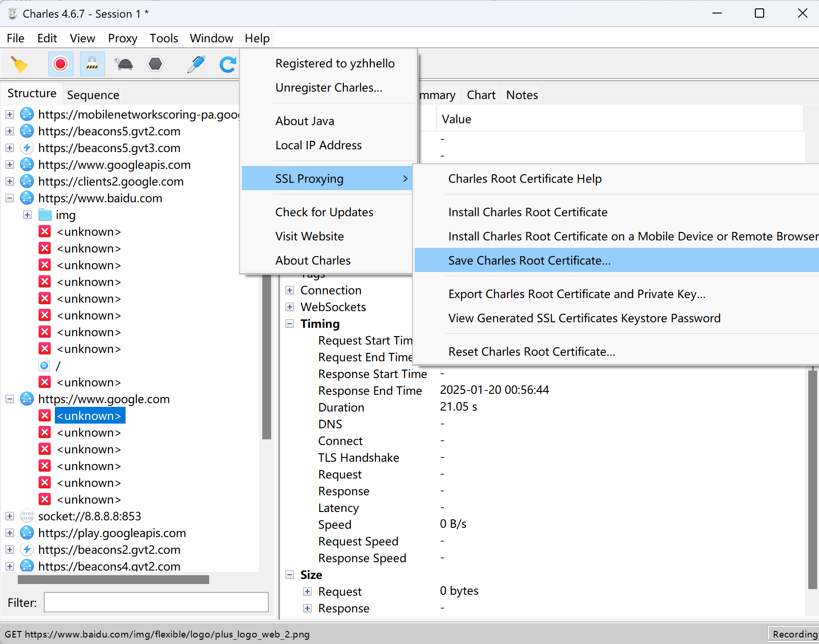Toggle SSL Proxying padlock icon
819x644 pixels.
coord(92,64)
